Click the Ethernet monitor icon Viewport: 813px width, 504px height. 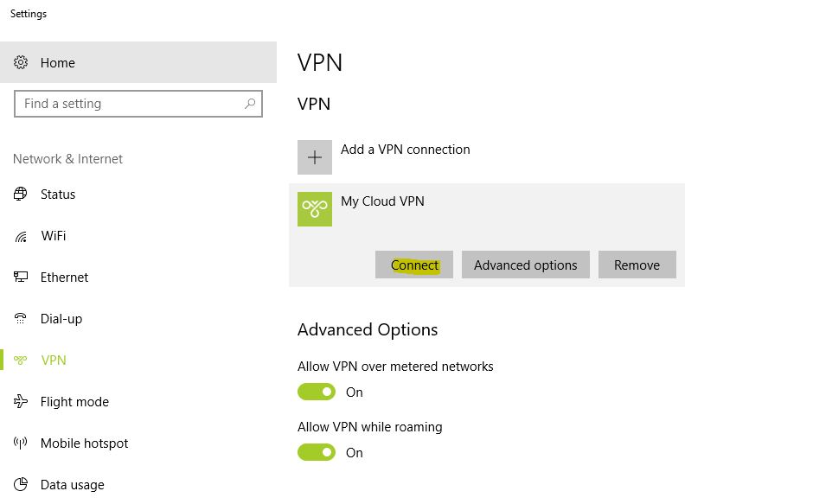click(x=20, y=277)
